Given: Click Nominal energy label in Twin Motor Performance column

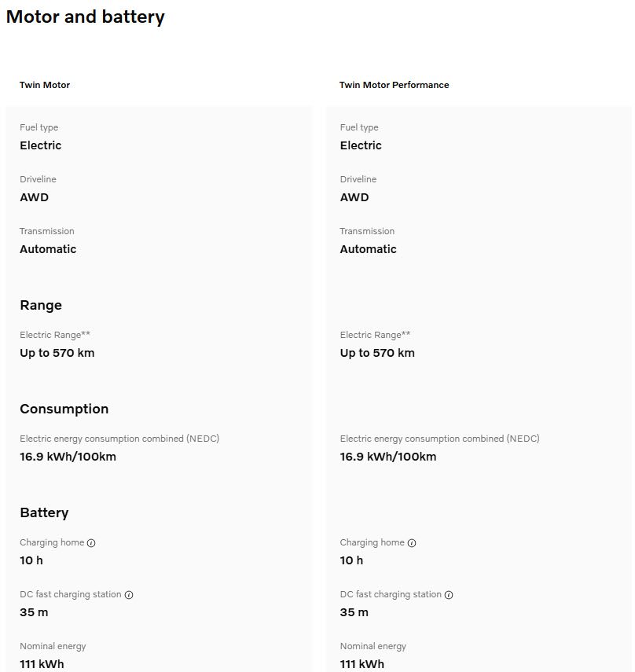Looking at the screenshot, I should (373, 646).
